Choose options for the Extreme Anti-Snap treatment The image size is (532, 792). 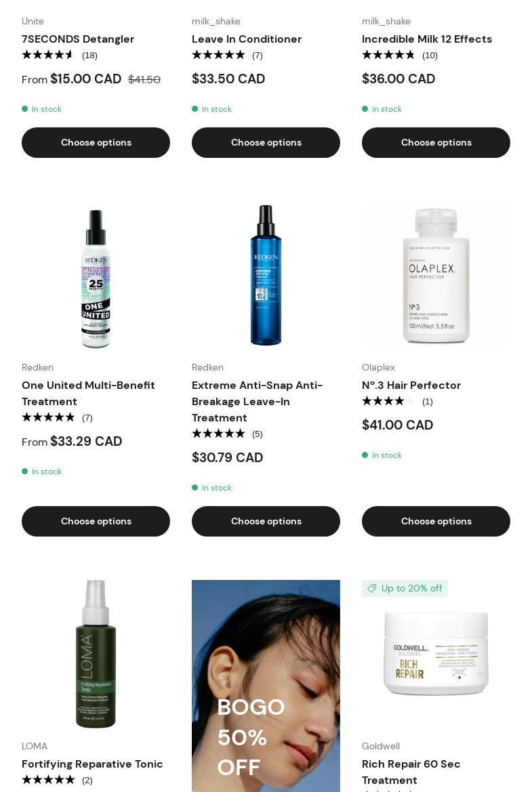(x=266, y=521)
